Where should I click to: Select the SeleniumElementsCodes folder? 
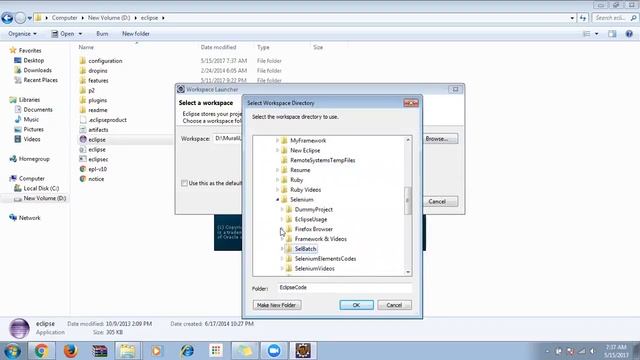pos(325,259)
